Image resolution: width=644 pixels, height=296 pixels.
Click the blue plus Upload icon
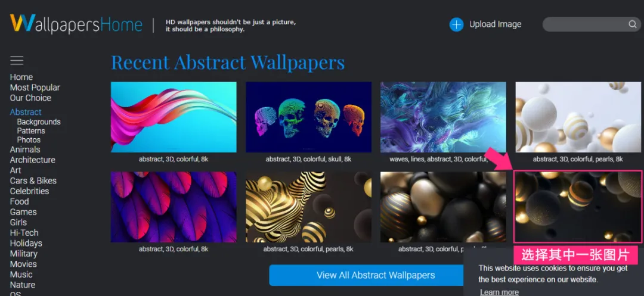pos(456,24)
